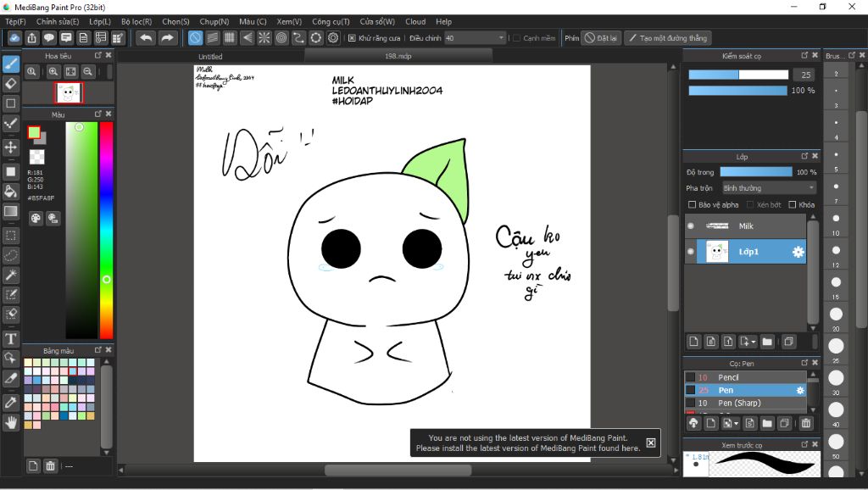Enable Khóa lock checkbox
868x490 pixels.
point(793,205)
